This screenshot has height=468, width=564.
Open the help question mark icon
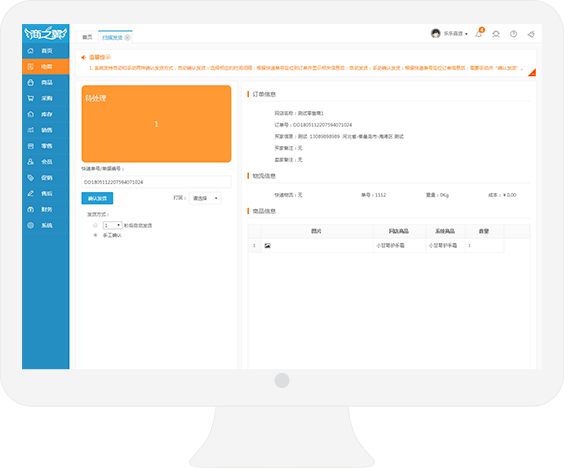point(514,34)
